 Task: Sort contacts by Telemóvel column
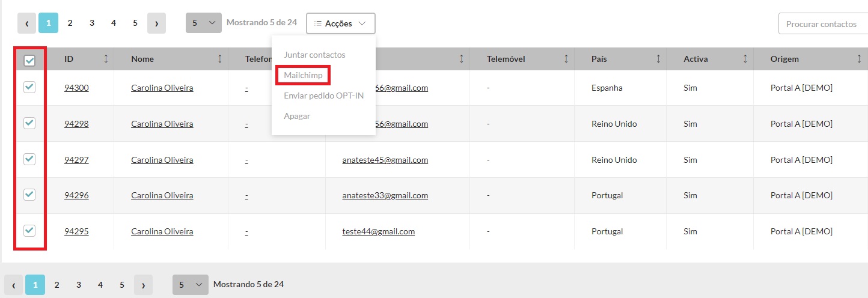coord(566,59)
